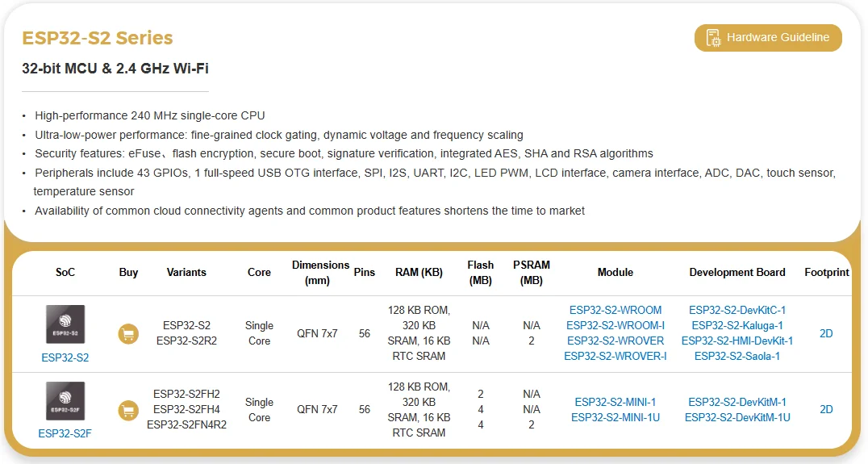Open the ESP32-S2-WROOM-I module link
This screenshot has height=464, width=868.
616,325
